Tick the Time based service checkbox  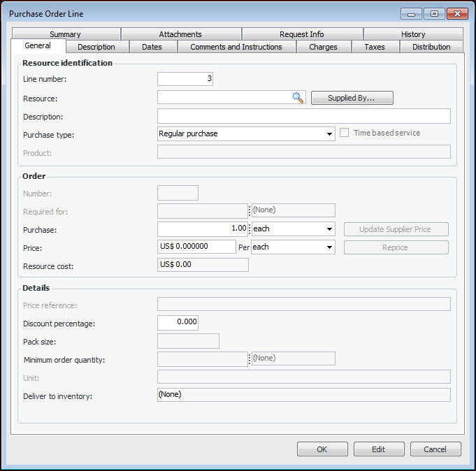point(344,133)
